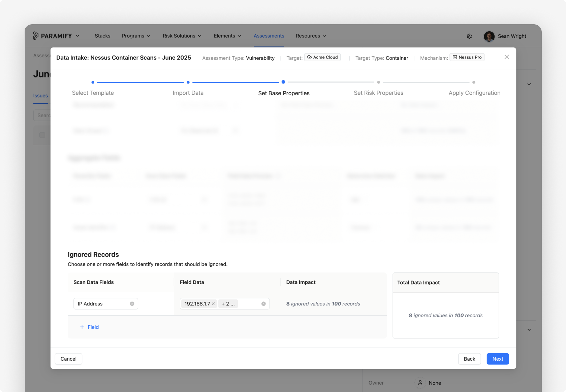Clear the IP Address field selection
This screenshot has height=392, width=566.
click(x=132, y=304)
